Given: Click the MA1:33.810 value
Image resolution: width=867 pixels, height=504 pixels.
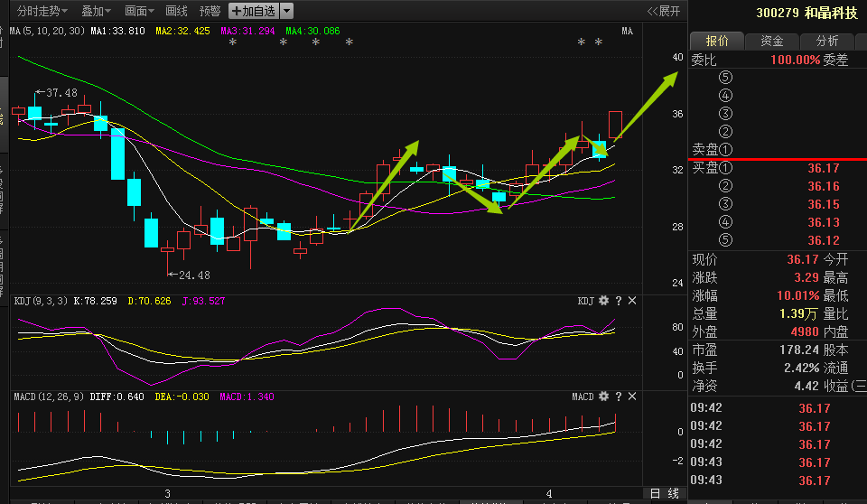Looking at the screenshot, I should 117,31.
